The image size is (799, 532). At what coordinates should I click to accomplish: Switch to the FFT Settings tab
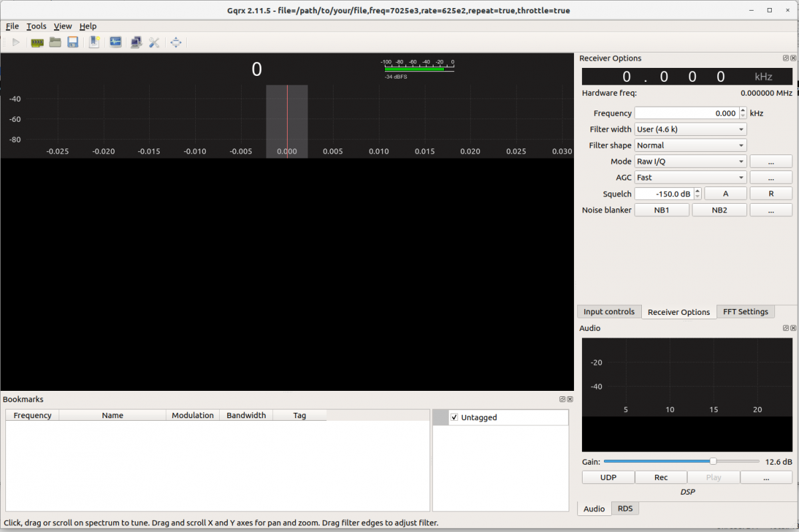click(x=746, y=312)
